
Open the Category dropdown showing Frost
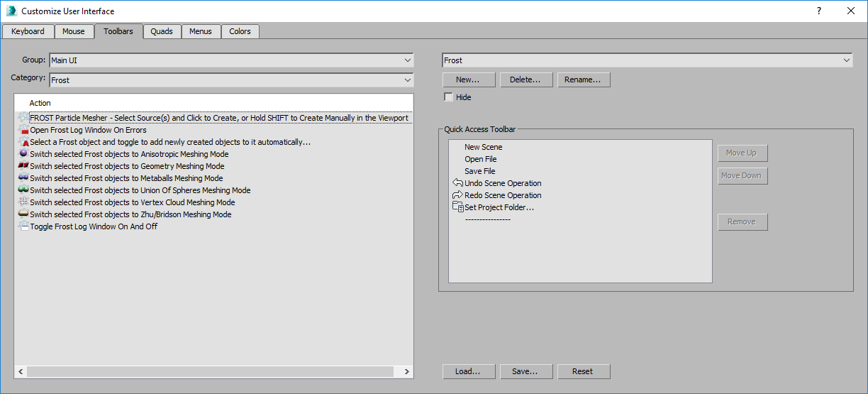(231, 80)
